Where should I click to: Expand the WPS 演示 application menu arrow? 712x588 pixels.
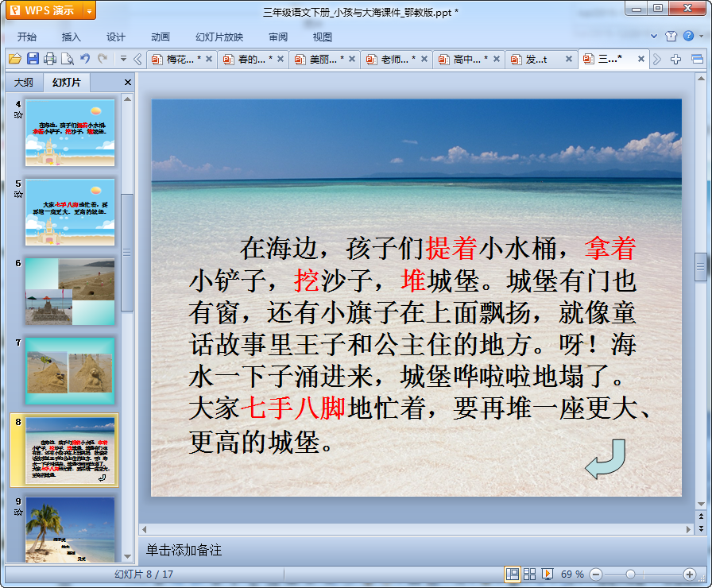[90, 11]
